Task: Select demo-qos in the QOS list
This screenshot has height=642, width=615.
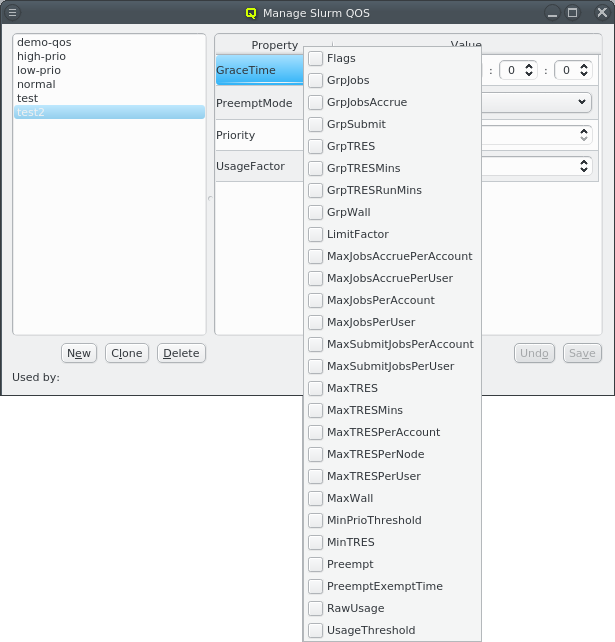Action: tap(109, 42)
